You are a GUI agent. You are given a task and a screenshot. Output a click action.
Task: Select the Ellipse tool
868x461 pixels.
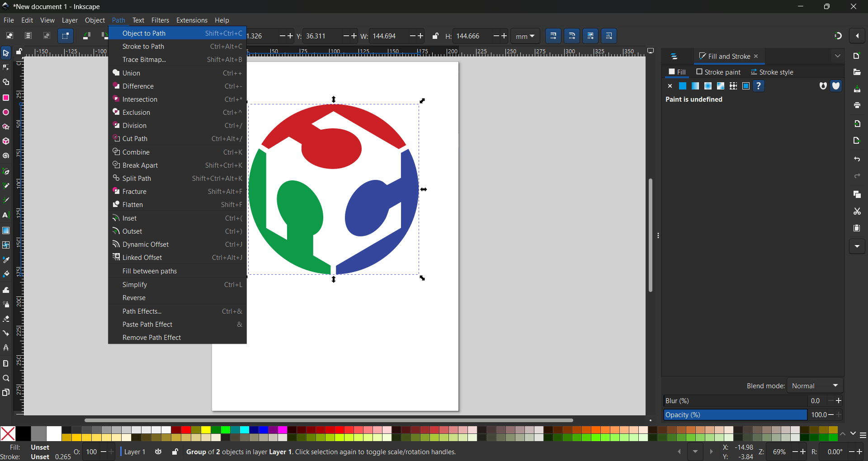6,112
